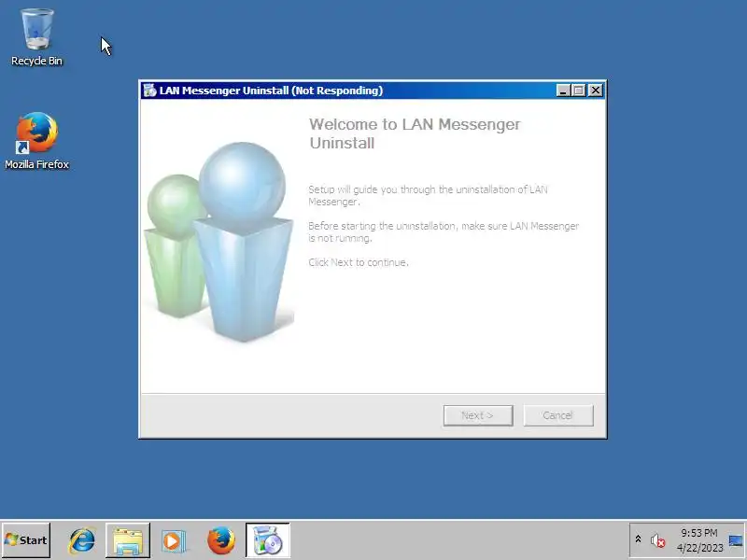The image size is (747, 560).
Task: Click the 'Click Next to continue.' text
Action: [x=359, y=262]
